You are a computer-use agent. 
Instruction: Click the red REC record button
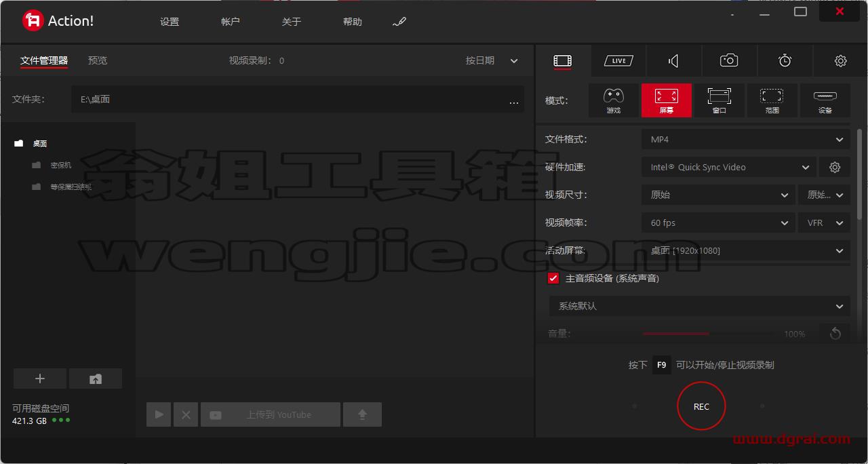coord(701,406)
